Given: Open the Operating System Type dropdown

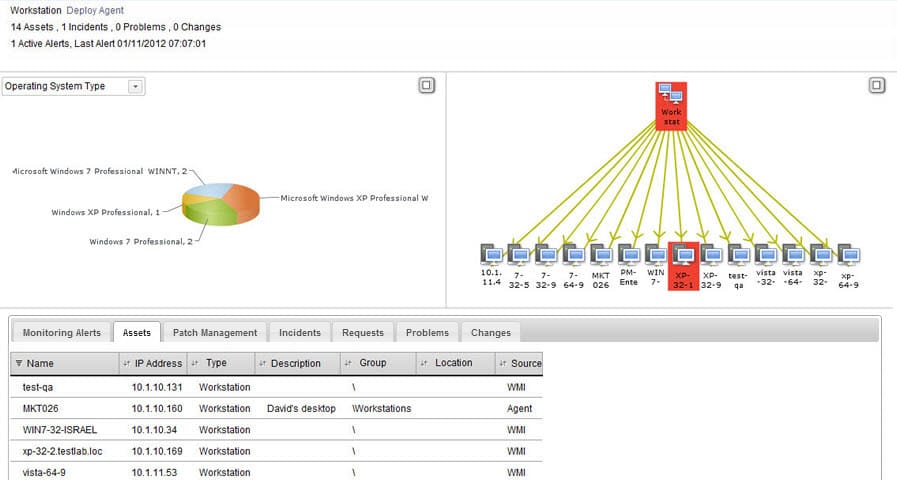Looking at the screenshot, I should pos(135,87).
